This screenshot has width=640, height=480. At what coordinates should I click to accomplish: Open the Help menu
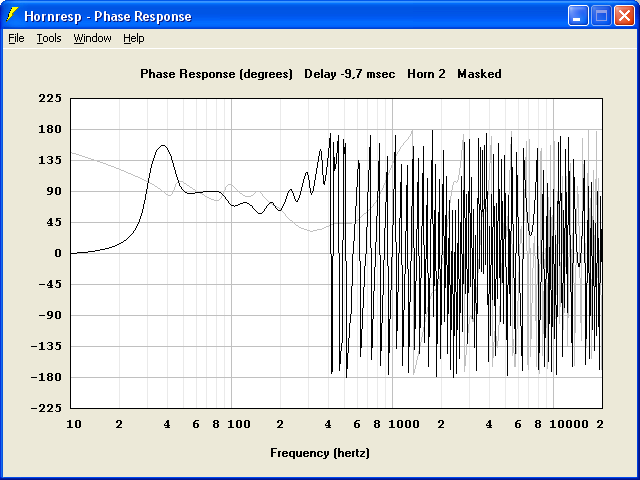(x=134, y=38)
